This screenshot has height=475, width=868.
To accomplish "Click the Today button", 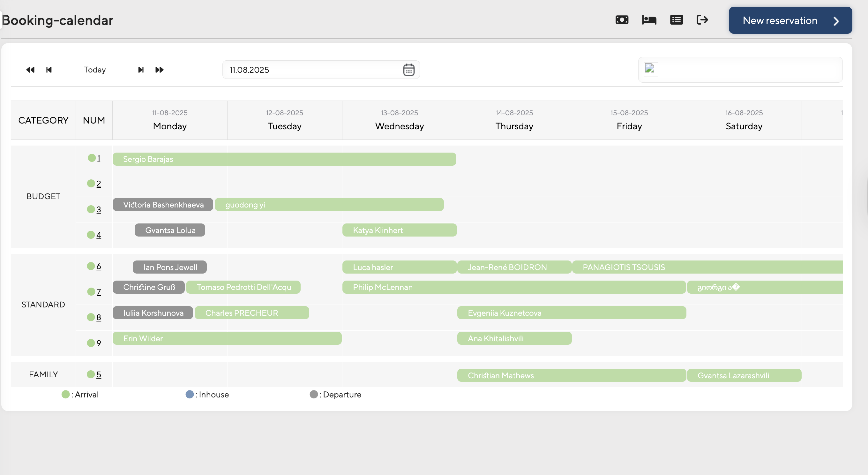I will point(95,70).
